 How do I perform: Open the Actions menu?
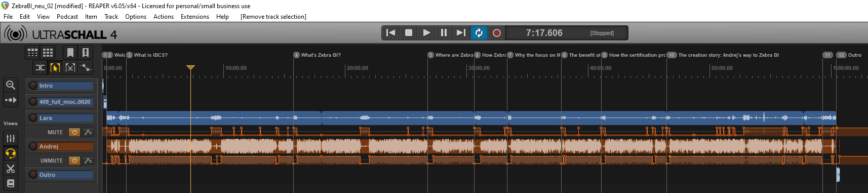click(164, 17)
